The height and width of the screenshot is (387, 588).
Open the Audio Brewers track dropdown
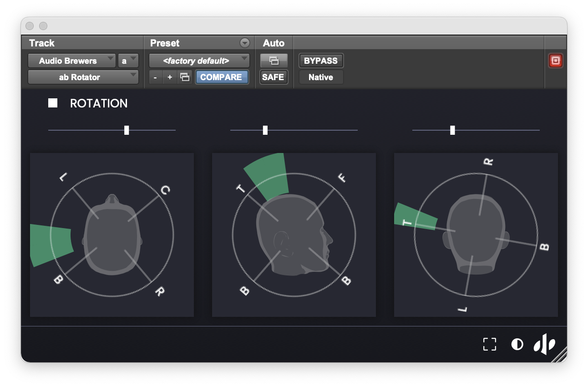click(x=71, y=61)
